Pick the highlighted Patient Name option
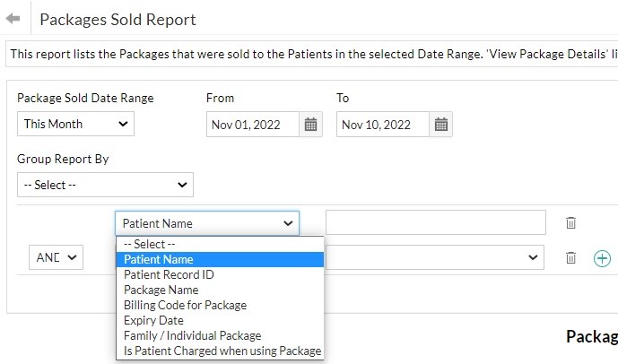 pos(220,259)
